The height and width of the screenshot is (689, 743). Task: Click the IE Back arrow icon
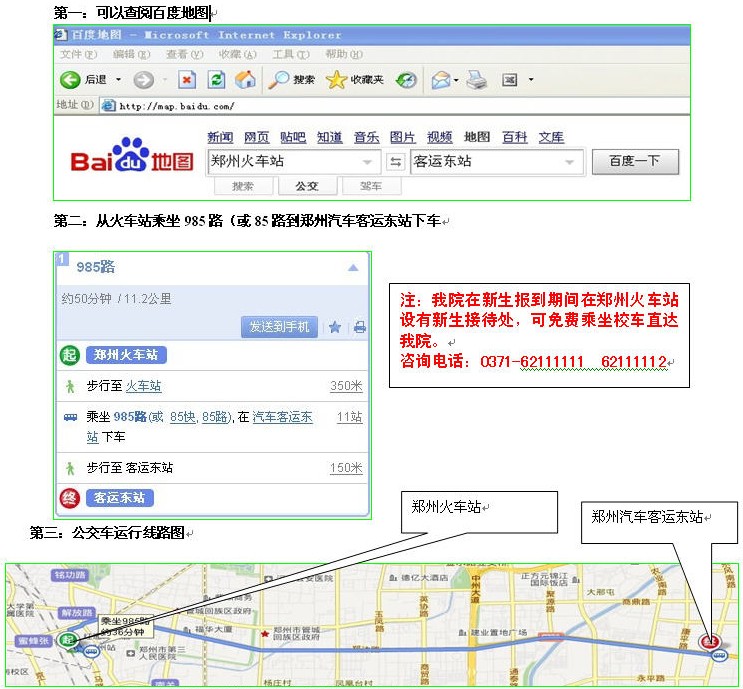(x=70, y=80)
